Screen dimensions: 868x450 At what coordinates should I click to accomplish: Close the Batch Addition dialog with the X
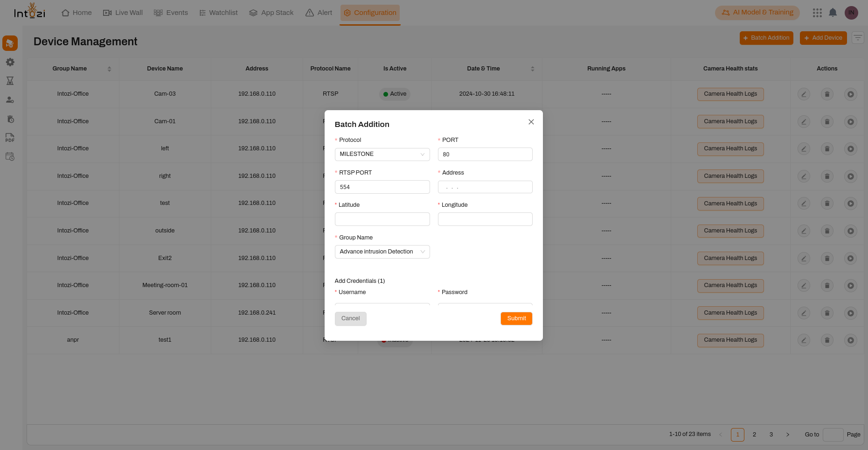click(531, 122)
